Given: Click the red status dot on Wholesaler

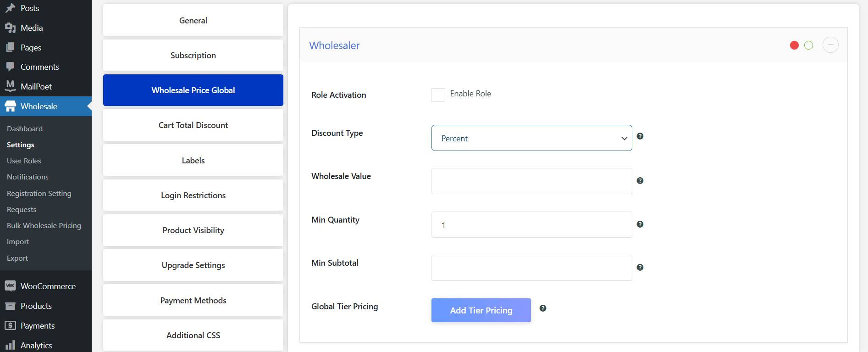Looking at the screenshot, I should pos(795,45).
